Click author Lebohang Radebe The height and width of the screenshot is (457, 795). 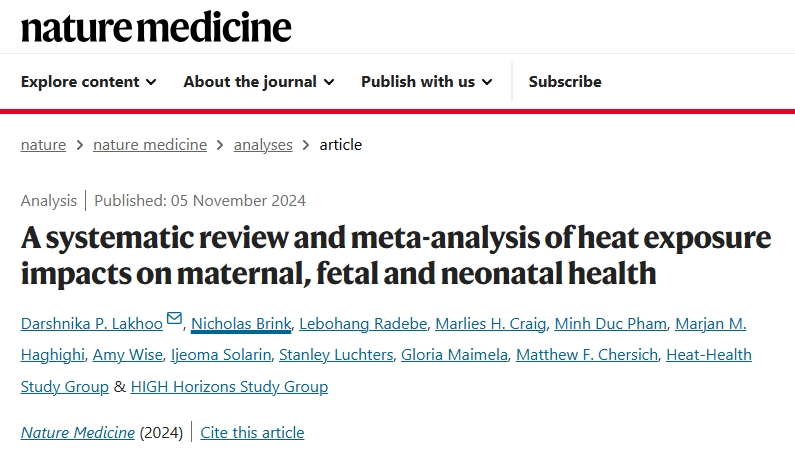click(x=356, y=323)
